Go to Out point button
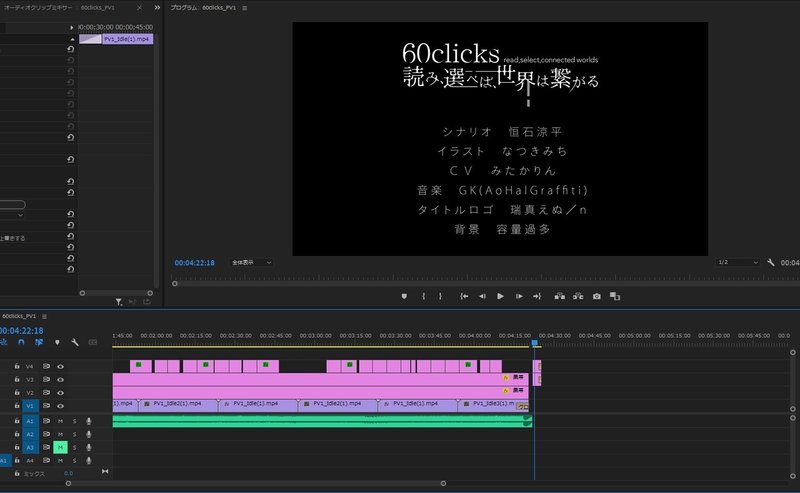 pyautogui.click(x=537, y=296)
